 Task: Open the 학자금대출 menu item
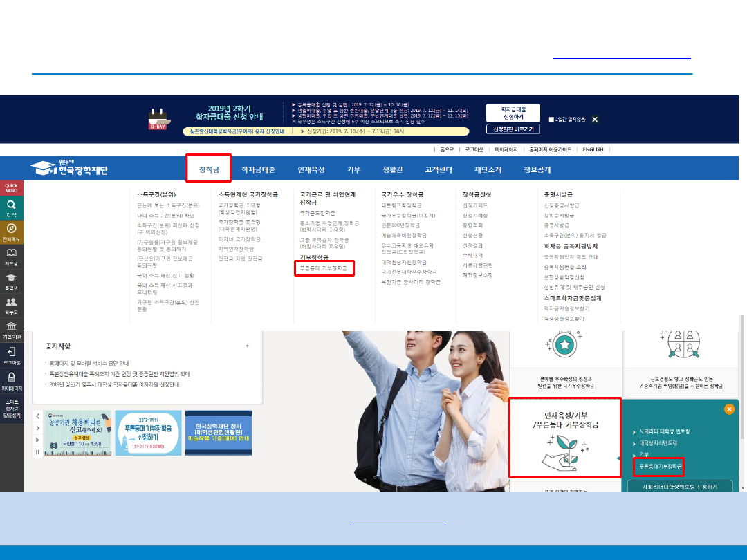tap(258, 169)
